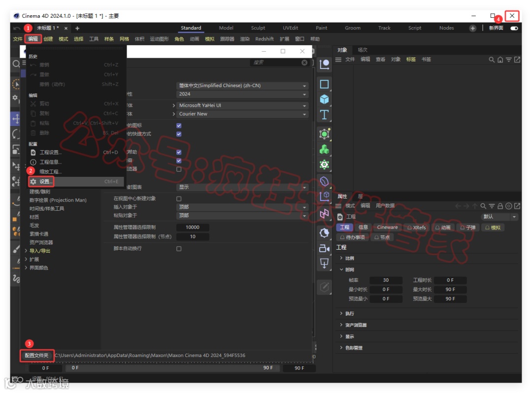
Task: Expand 导入/导出 in preferences tree
Action: [26, 251]
